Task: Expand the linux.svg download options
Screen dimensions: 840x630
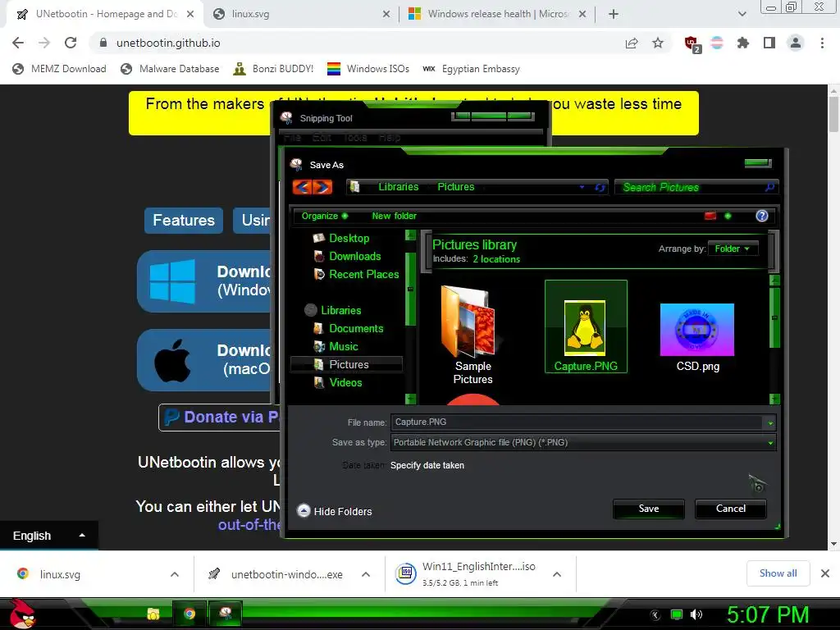Action: 174,574
